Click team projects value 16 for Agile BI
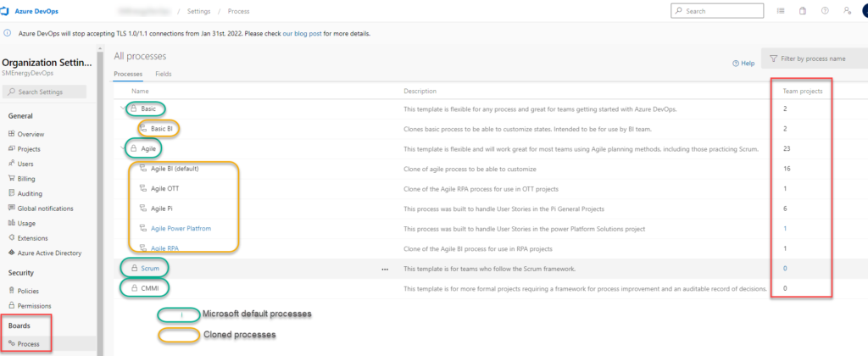Viewport: 868px width, 356px height. pos(787,169)
